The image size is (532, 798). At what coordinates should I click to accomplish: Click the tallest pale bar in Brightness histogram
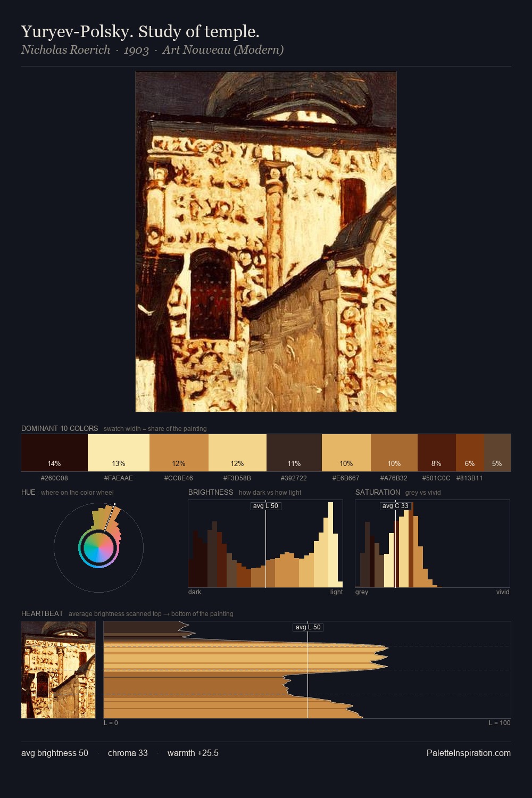331,545
